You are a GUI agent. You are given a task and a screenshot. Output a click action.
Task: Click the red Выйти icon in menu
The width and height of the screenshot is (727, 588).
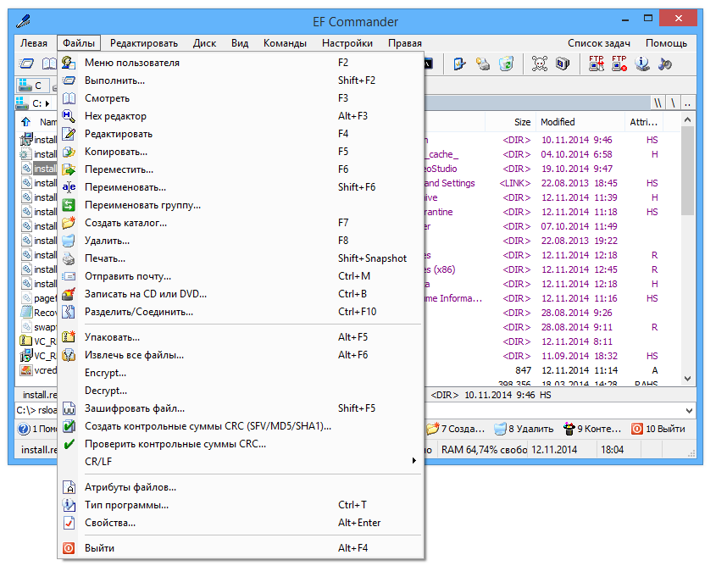pos(69,548)
